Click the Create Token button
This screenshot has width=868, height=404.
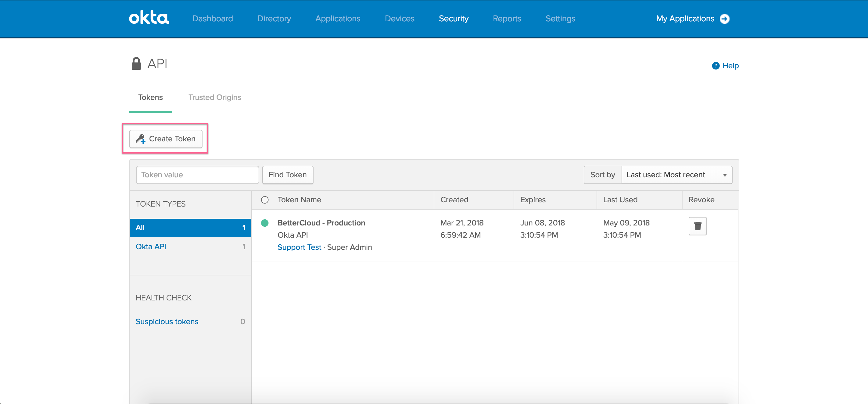(165, 139)
